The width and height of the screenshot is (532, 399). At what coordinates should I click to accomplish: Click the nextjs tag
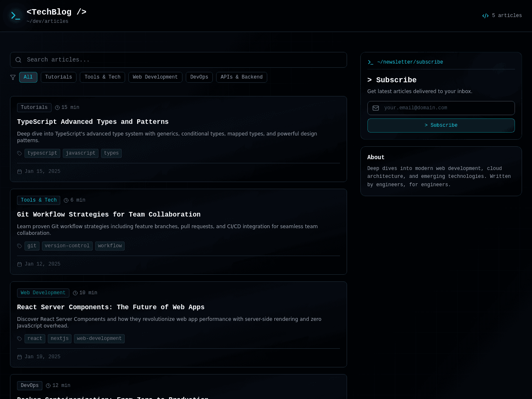[59, 339]
